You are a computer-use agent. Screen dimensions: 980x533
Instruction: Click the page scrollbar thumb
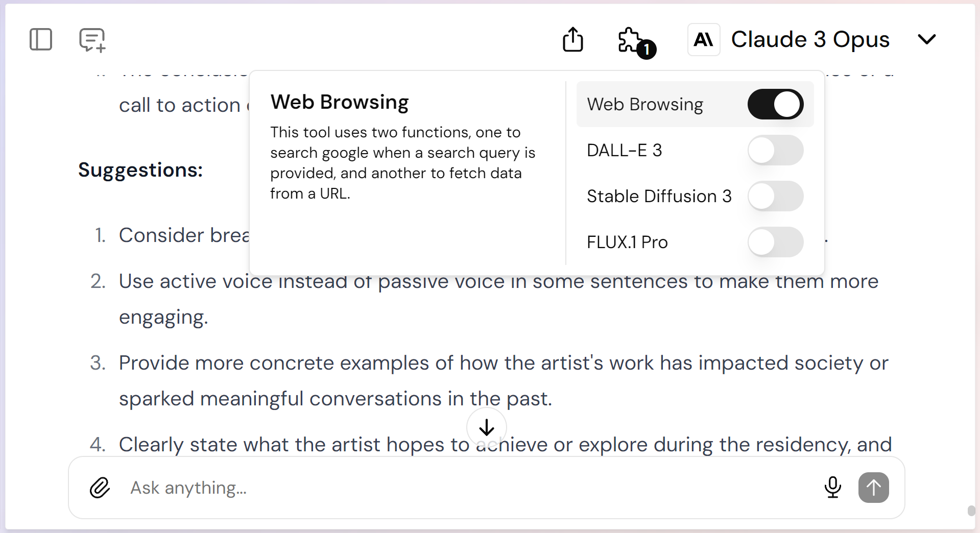point(971,511)
